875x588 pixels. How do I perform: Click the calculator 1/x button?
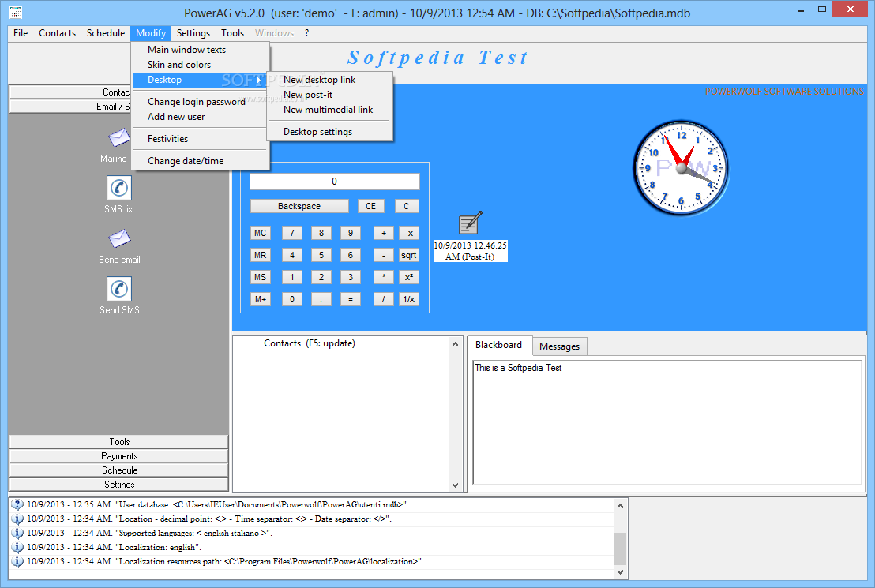tap(408, 299)
